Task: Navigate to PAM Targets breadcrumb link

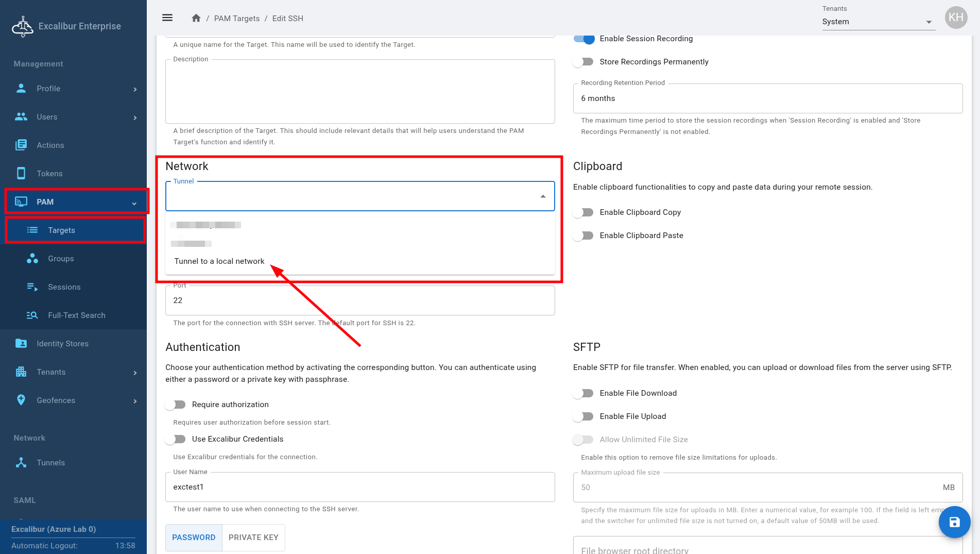Action: [x=237, y=19]
